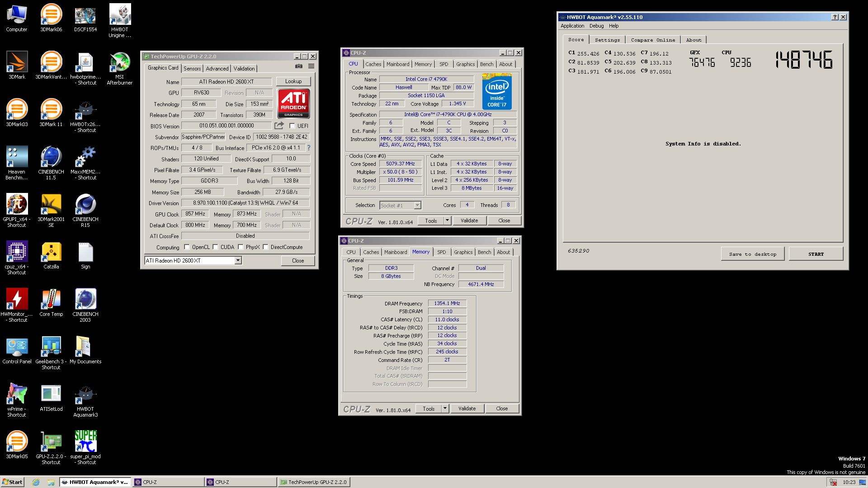The height and width of the screenshot is (488, 868).
Task: Open the GPU-Z hamburger menu icon
Action: (311, 66)
